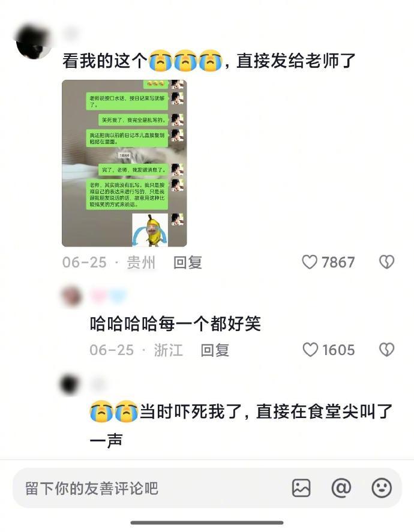The height and width of the screenshot is (532, 414).
Task: Open second commenter's avatar
Action: 71,296
